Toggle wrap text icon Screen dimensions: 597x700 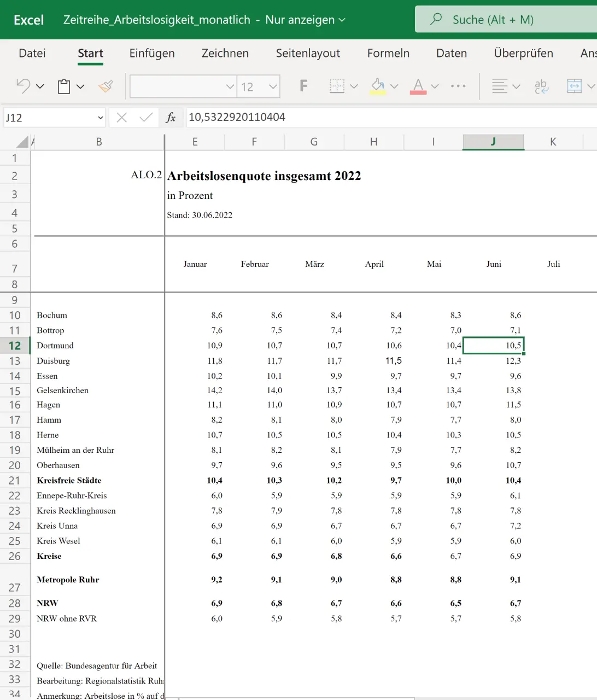541,86
